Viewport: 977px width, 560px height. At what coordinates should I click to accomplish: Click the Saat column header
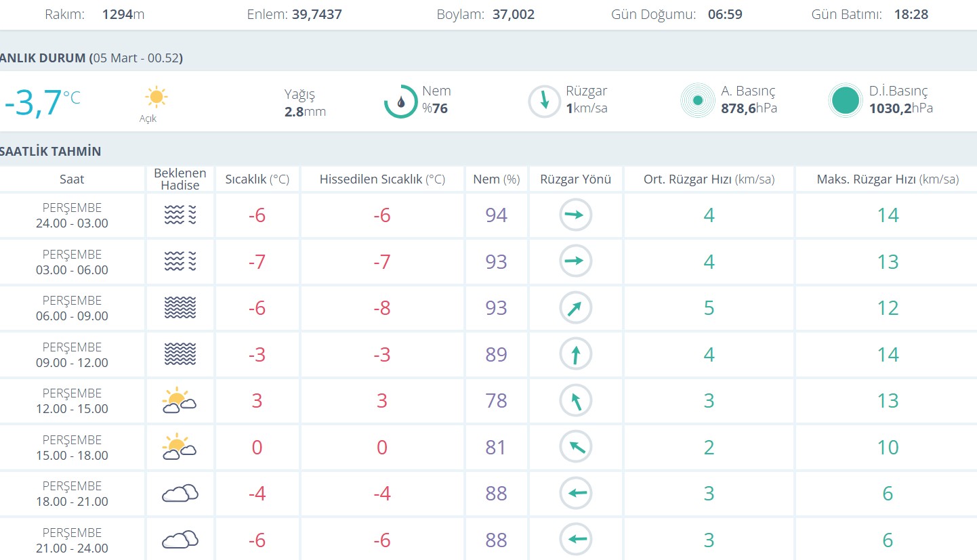(x=72, y=179)
